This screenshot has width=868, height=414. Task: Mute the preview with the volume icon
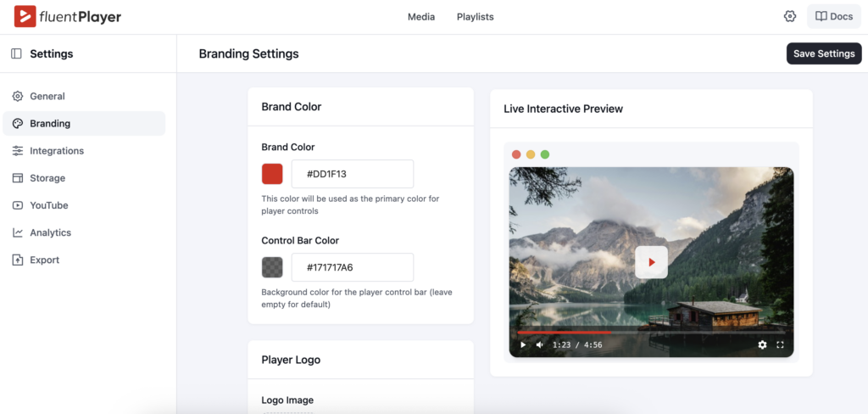(540, 344)
